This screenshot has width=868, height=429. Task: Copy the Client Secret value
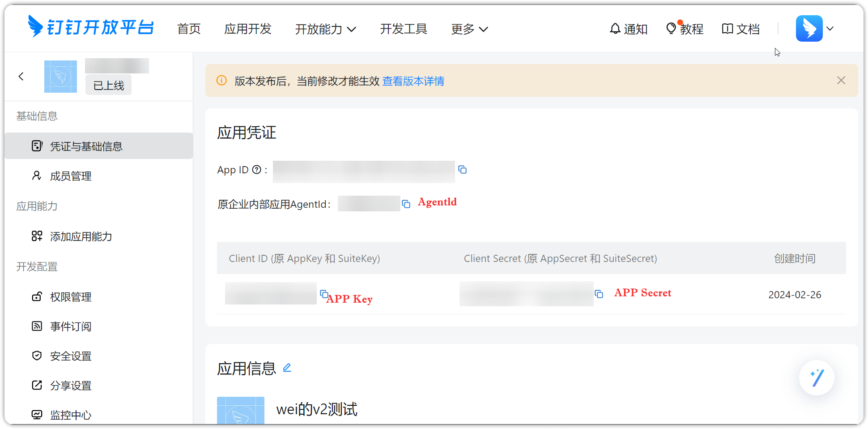599,294
